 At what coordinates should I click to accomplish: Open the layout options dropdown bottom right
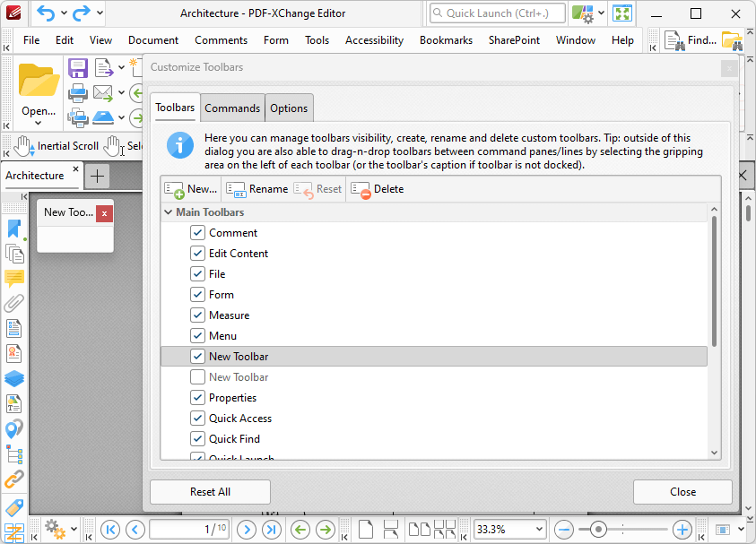741,529
